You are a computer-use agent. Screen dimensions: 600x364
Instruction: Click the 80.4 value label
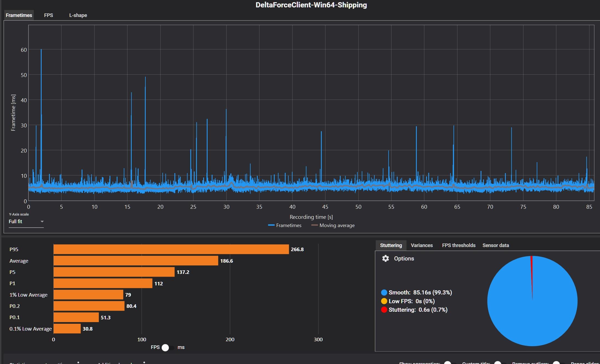[131, 306]
